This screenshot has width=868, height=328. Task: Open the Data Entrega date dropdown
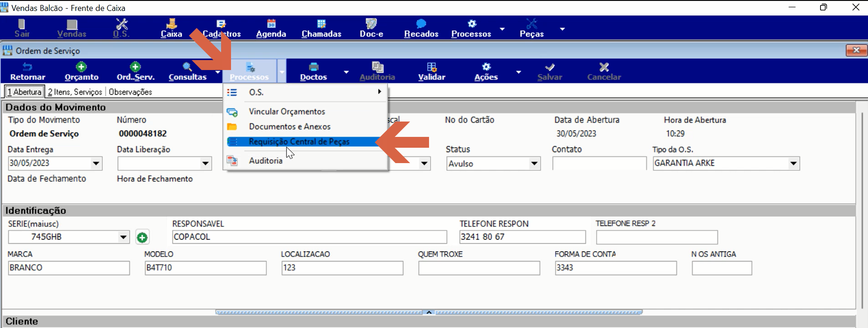pyautogui.click(x=96, y=164)
